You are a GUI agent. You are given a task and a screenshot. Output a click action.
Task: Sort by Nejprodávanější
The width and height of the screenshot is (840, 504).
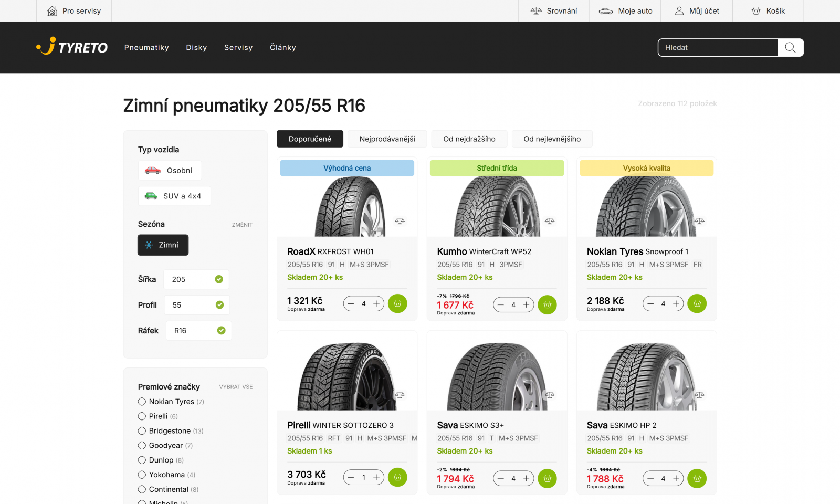(387, 139)
